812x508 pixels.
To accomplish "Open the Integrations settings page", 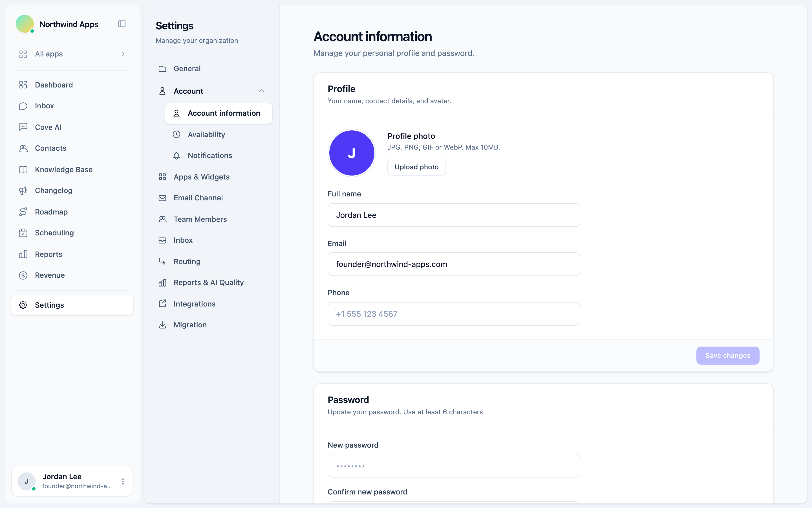I will tap(212, 304).
